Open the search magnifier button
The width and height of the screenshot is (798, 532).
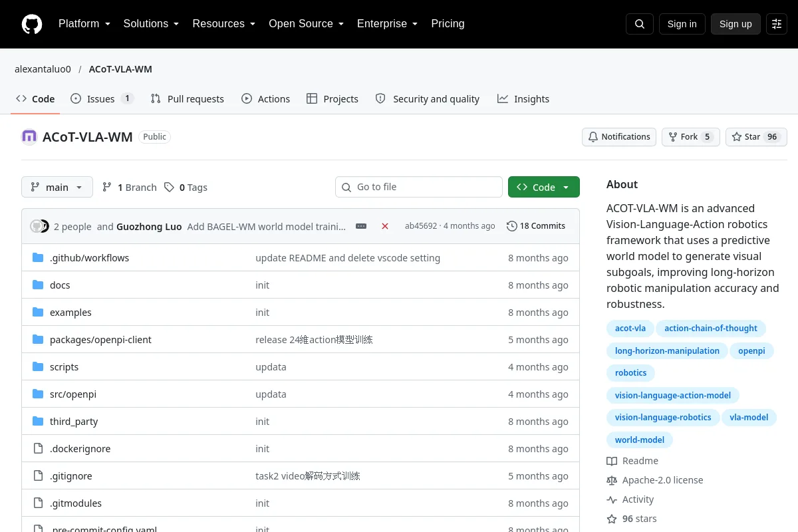640,24
